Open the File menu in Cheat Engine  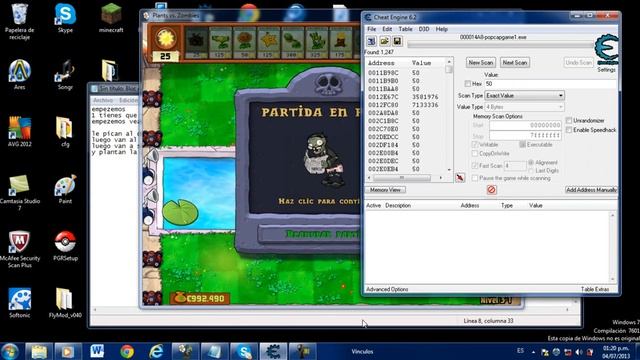[371, 29]
